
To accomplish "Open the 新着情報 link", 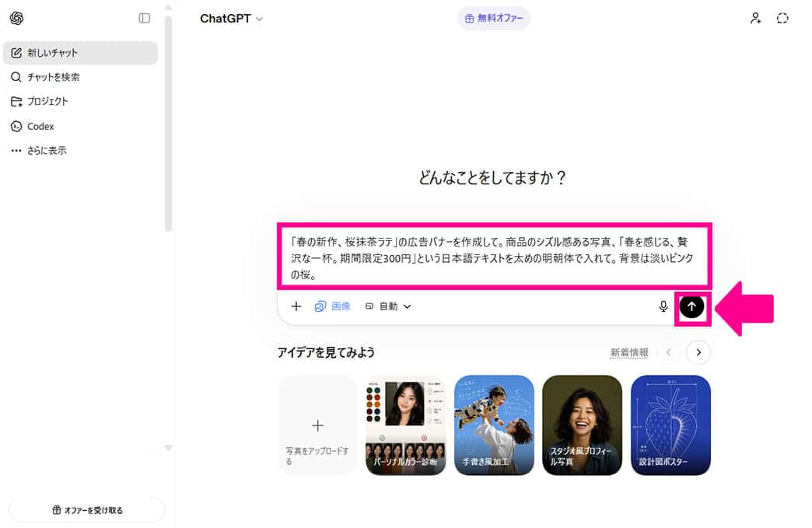I will click(629, 352).
